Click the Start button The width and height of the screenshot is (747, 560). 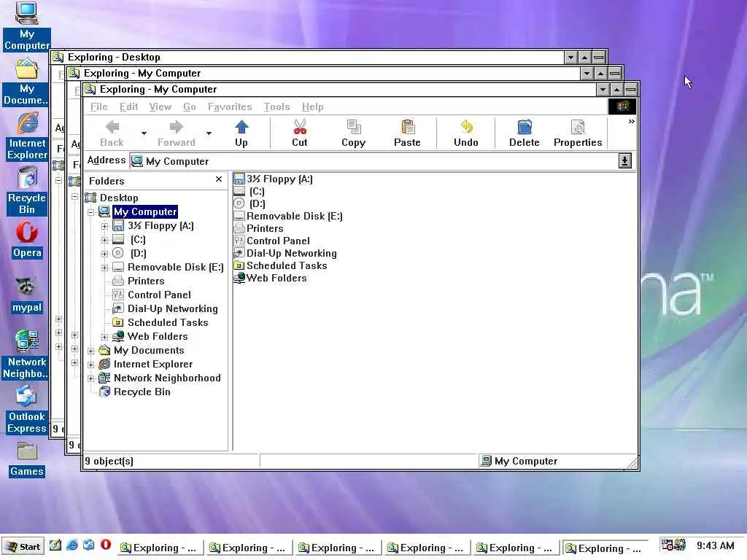click(23, 547)
